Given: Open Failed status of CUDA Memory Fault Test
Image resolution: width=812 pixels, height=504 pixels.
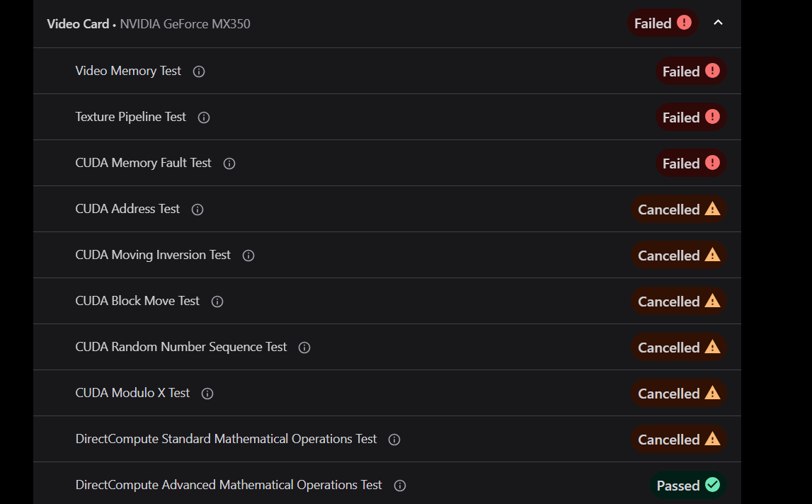Looking at the screenshot, I should click(692, 164).
